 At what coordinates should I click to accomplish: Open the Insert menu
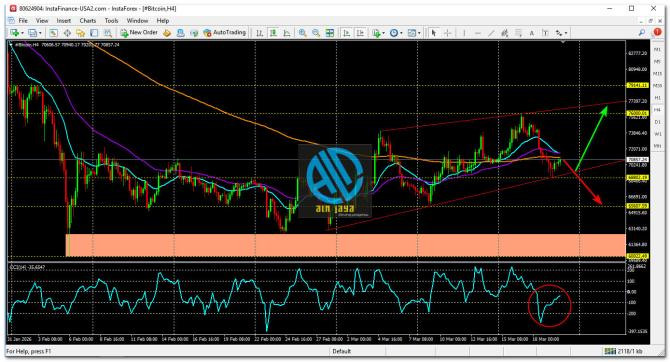(64, 21)
